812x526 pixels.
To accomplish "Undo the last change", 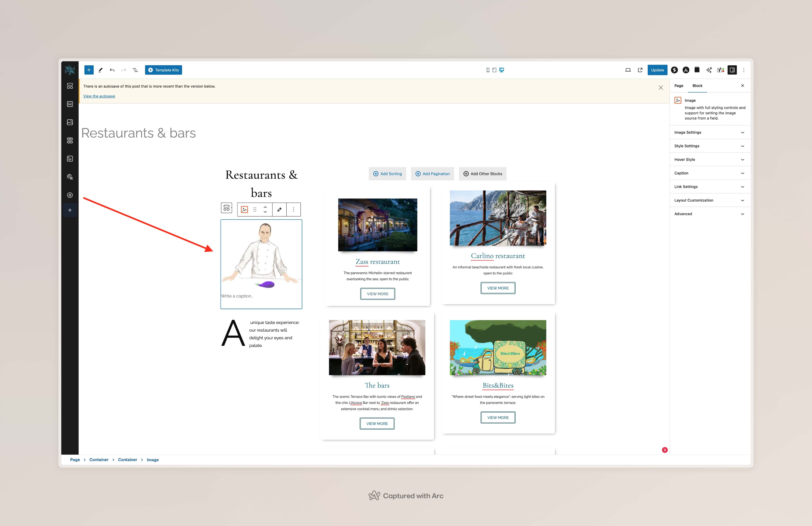I will pos(112,70).
